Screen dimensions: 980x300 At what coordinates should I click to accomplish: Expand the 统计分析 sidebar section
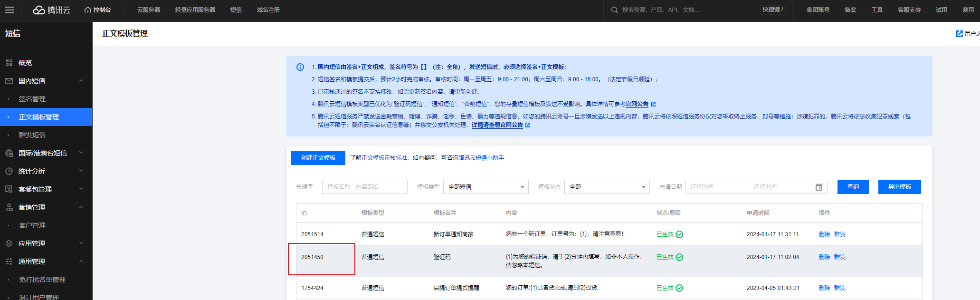(81, 171)
